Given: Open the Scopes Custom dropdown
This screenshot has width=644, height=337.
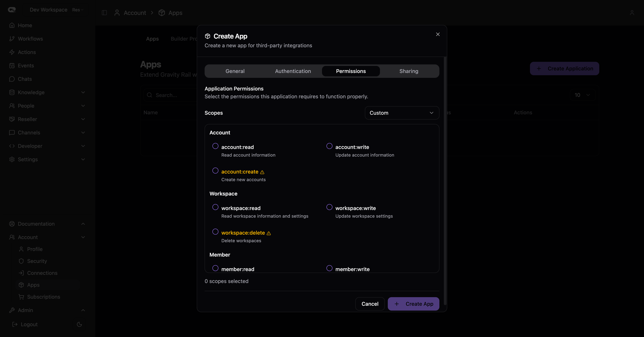Looking at the screenshot, I should [x=402, y=113].
